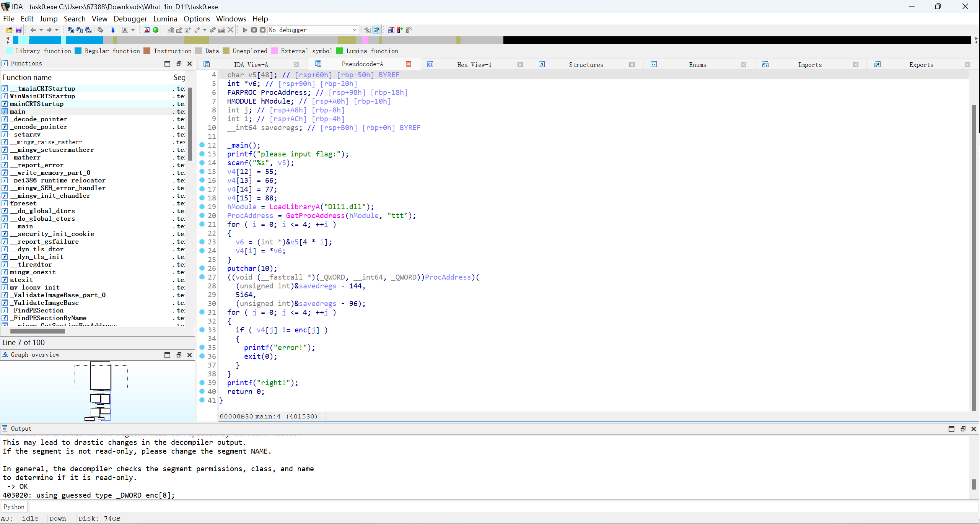
Task: Toggle breakpoint dot at pseudocode line 39
Action: [x=202, y=382]
